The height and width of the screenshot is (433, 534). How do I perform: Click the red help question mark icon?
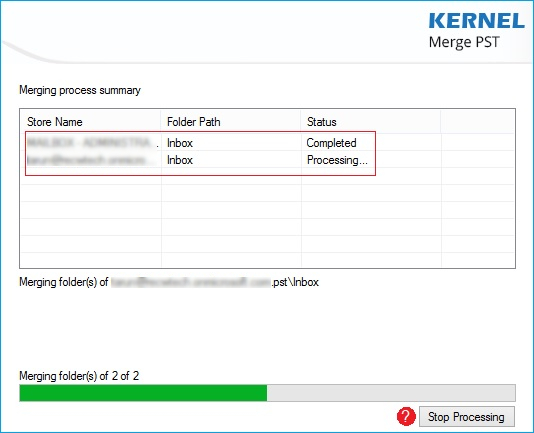coord(406,416)
